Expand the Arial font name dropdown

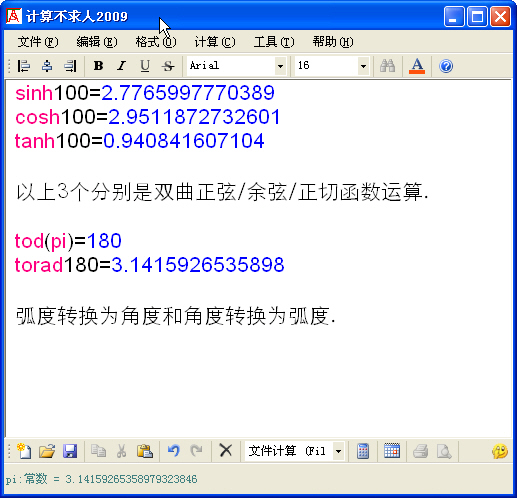(280, 66)
